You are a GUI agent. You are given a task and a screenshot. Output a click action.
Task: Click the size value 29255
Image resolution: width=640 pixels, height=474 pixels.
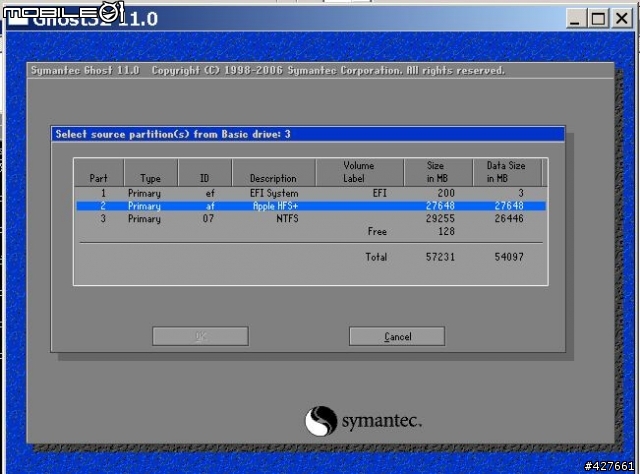[x=440, y=218]
